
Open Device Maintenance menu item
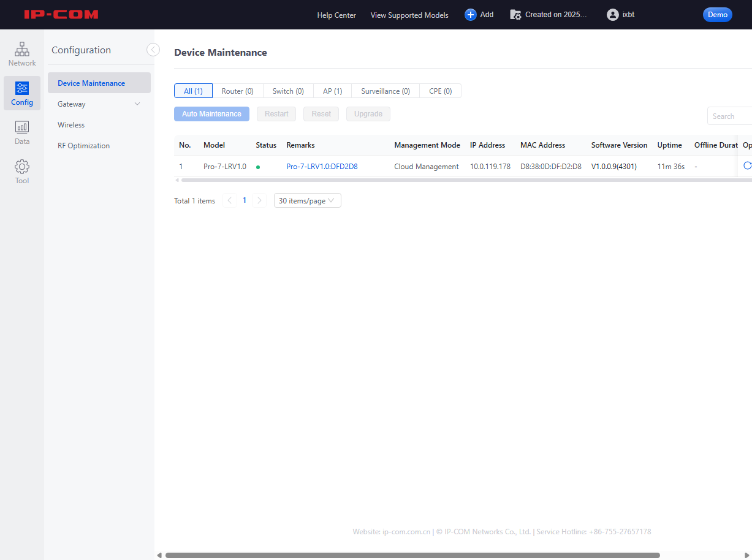tap(99, 83)
